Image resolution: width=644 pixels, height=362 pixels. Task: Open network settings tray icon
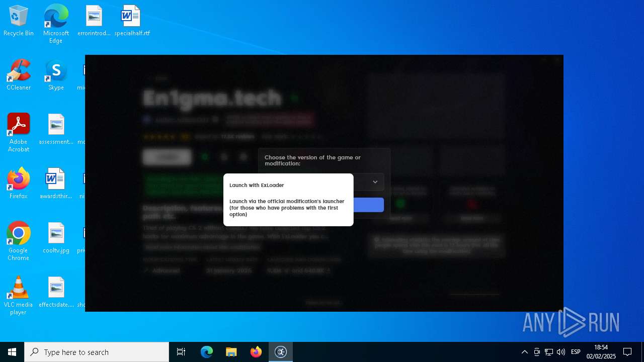coord(549,352)
